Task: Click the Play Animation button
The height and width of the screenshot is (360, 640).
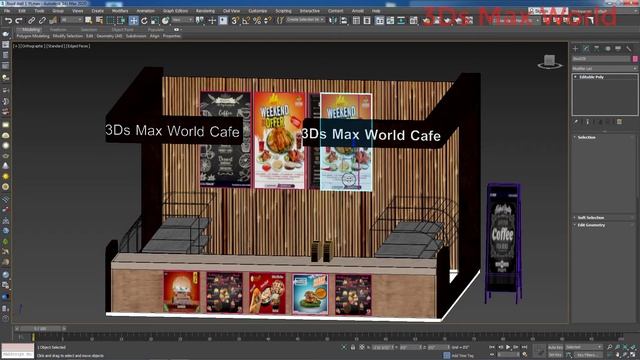Action: click(508, 347)
